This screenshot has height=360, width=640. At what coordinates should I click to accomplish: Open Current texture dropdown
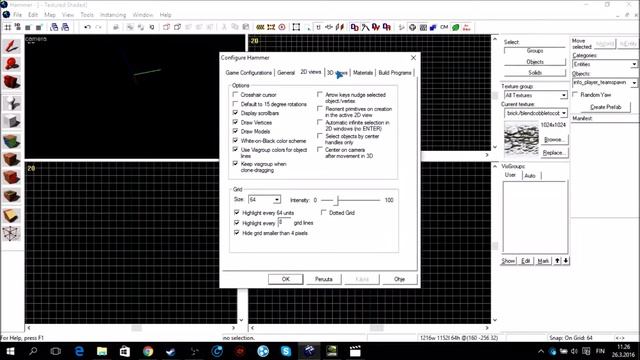coord(564,113)
